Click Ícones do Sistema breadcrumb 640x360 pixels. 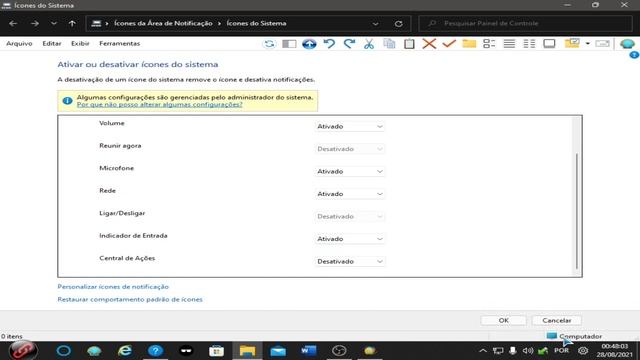point(256,23)
